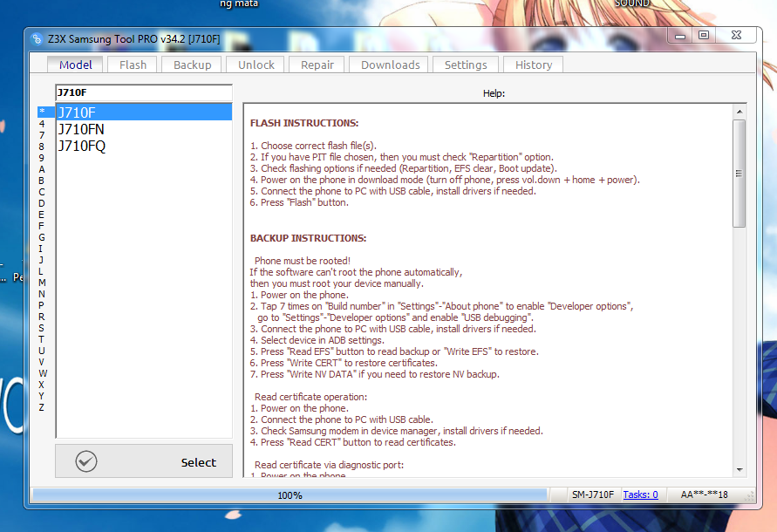Click SM-J710F status bar entry
Image resolution: width=777 pixels, height=532 pixels.
click(593, 494)
